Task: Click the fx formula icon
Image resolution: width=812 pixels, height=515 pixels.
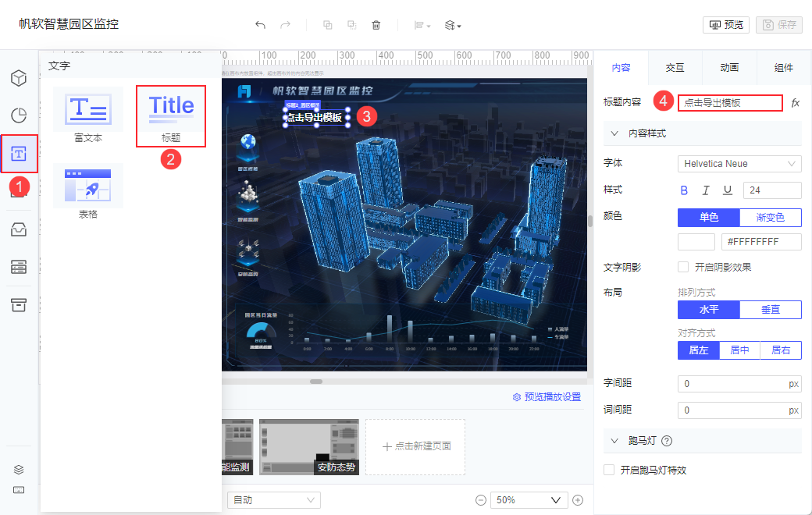Action: point(796,103)
